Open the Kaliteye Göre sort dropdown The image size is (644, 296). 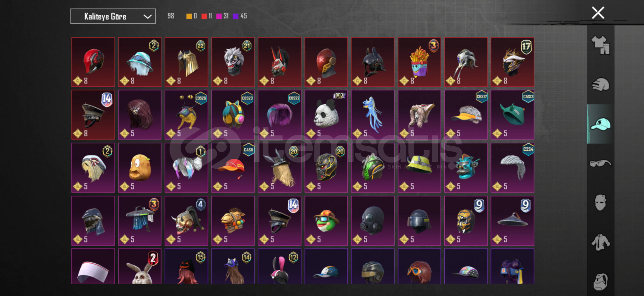(113, 16)
